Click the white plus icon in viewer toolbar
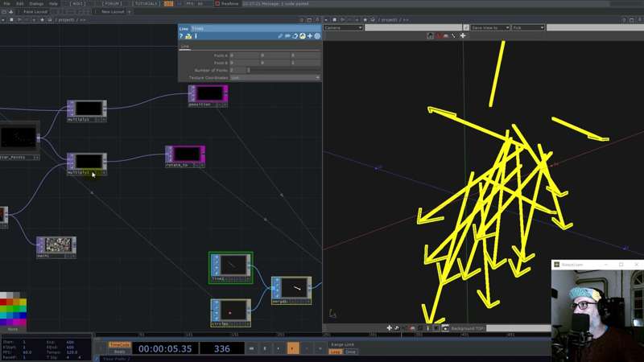This screenshot has width=644, height=362. (x=462, y=35)
